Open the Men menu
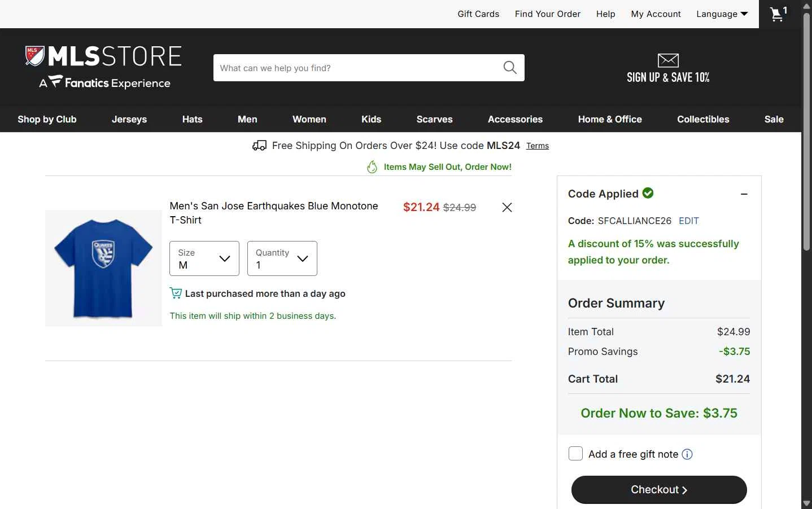Screen dimensions: 812x509 coord(247,119)
